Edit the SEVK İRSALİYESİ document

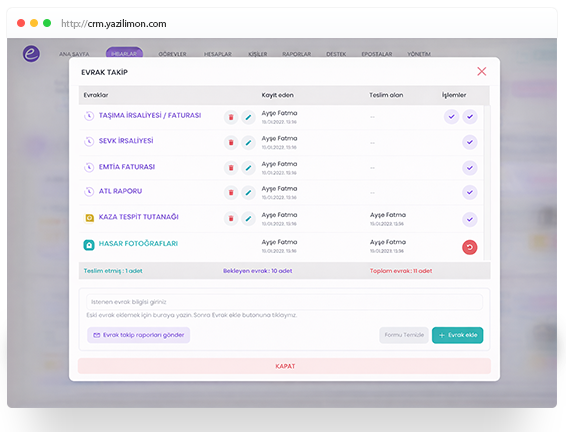[x=248, y=142]
